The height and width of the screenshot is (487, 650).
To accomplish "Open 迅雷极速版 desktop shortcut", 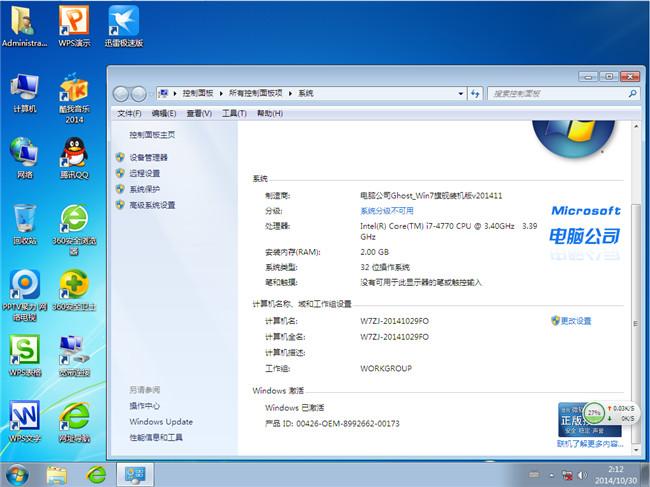I will click(124, 26).
